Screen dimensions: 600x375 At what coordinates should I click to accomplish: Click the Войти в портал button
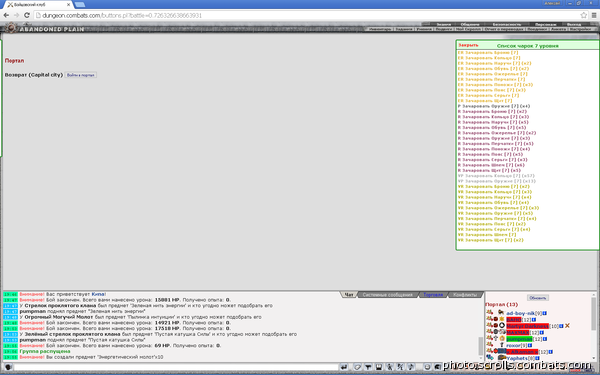(81, 75)
